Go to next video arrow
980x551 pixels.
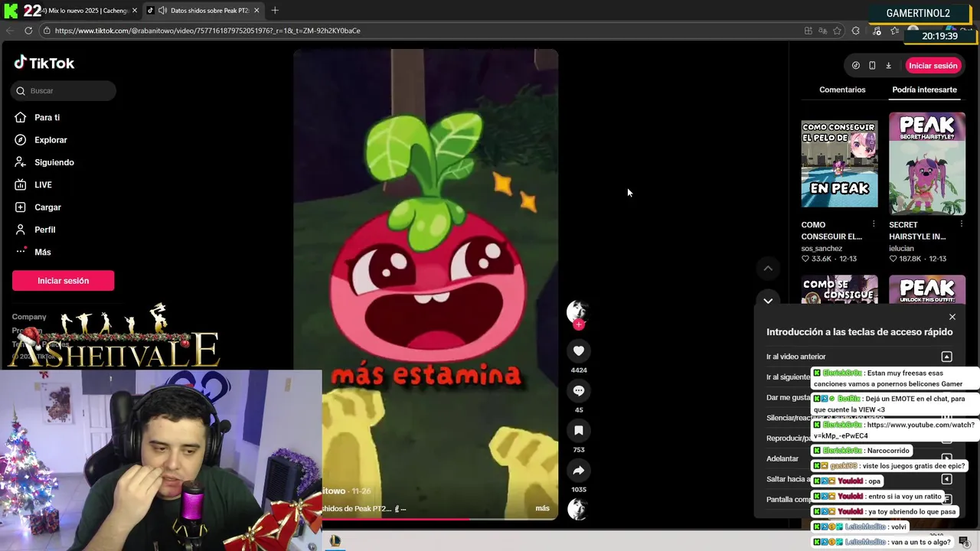768,301
